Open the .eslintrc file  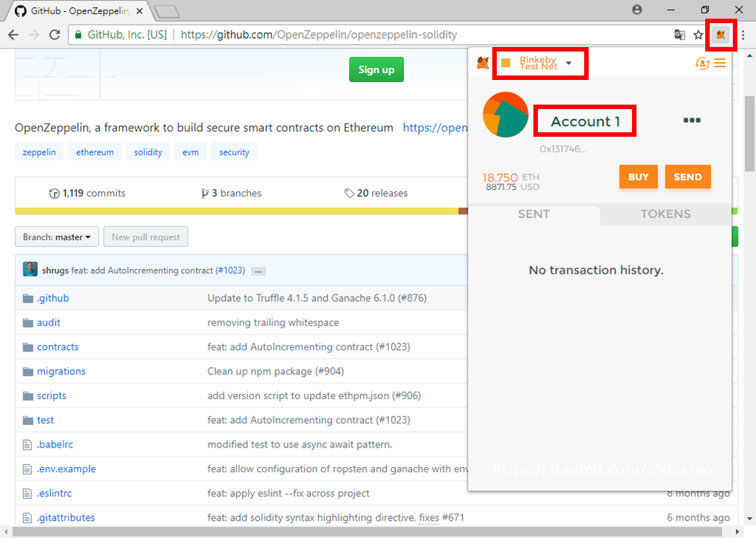(x=55, y=493)
